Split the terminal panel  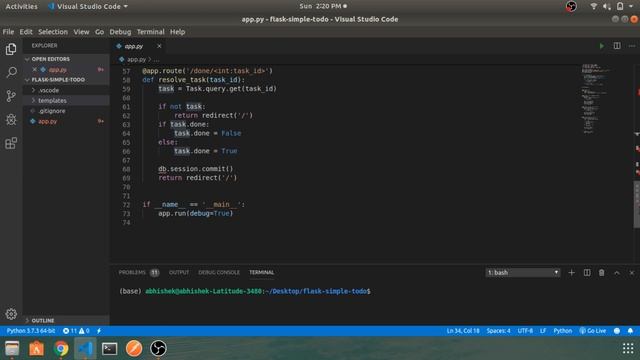click(x=587, y=273)
